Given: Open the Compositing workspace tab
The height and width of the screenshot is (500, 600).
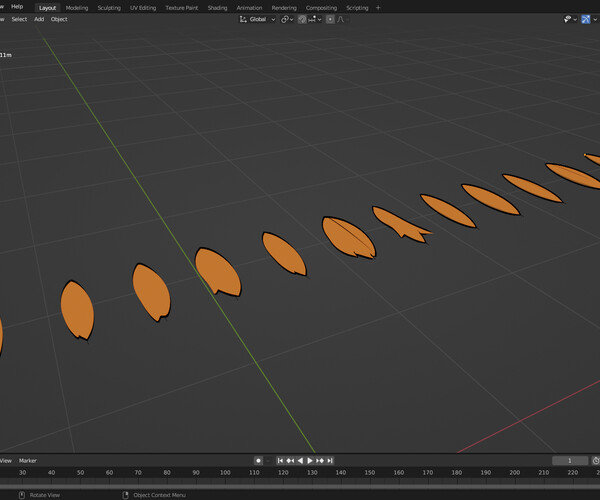Looking at the screenshot, I should [x=321, y=8].
